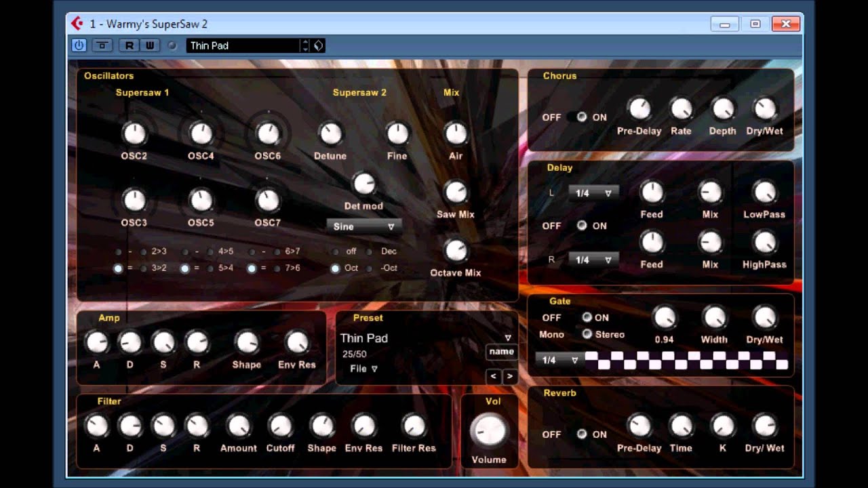This screenshot has height=488, width=868.
Task: Open the preset management diamond icon
Action: pyautogui.click(x=318, y=45)
